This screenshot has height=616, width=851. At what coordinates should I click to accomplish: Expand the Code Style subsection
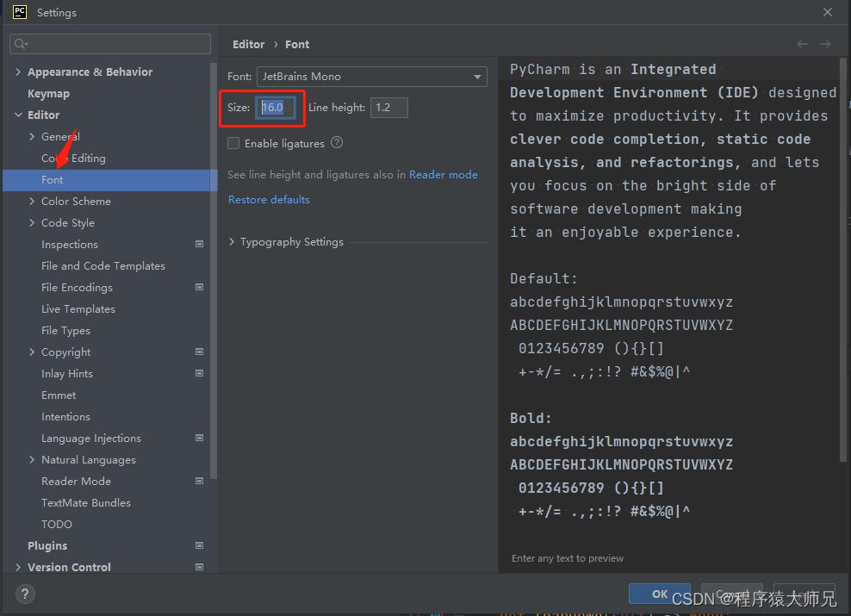(32, 222)
